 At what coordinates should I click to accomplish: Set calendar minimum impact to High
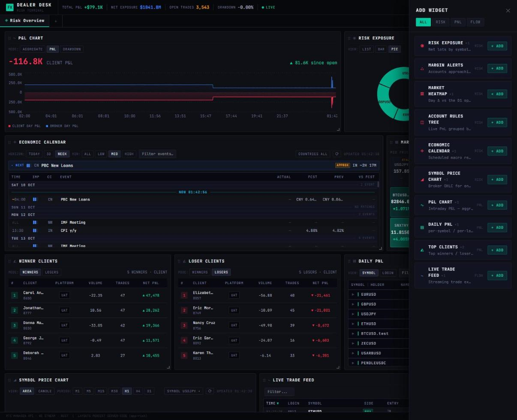tap(129, 154)
